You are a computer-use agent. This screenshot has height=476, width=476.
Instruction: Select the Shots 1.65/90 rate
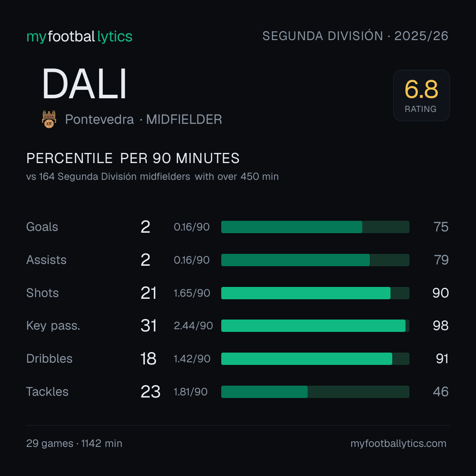192,293
